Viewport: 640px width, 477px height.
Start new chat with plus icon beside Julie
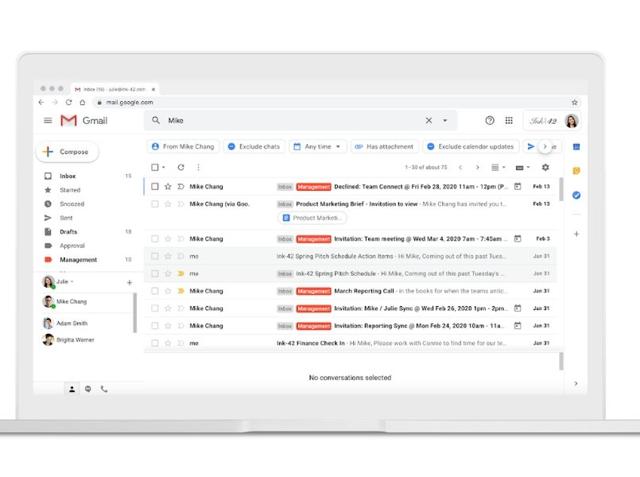click(x=129, y=282)
